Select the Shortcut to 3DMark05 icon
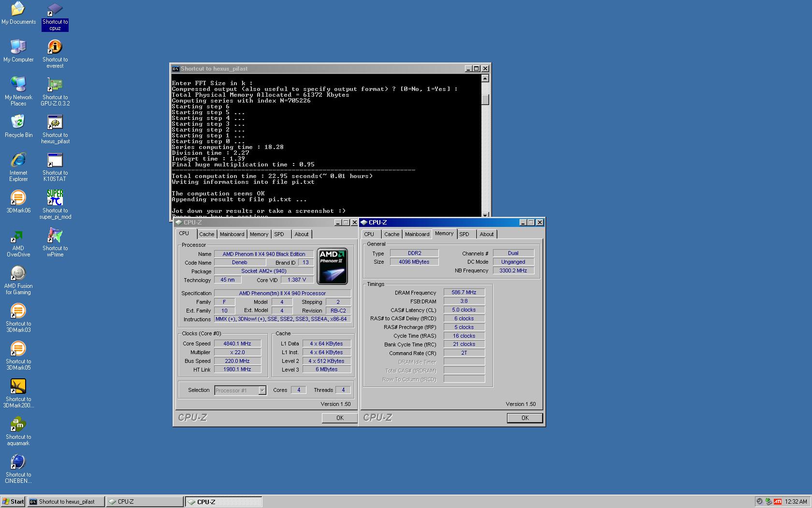 [x=18, y=356]
